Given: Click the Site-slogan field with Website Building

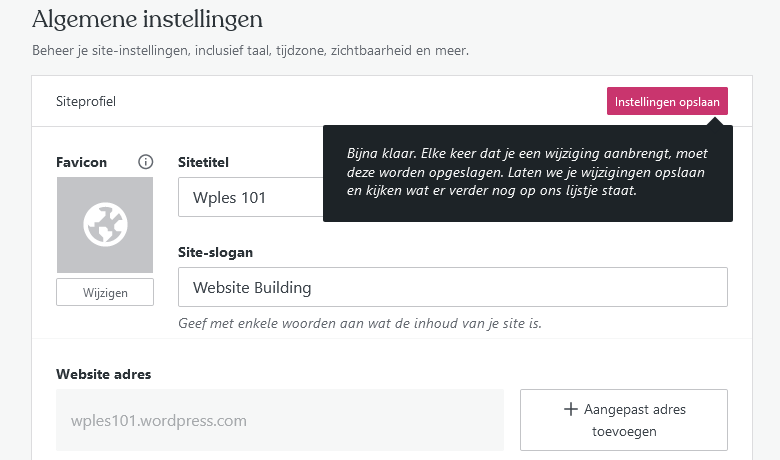Looking at the screenshot, I should tap(453, 287).
